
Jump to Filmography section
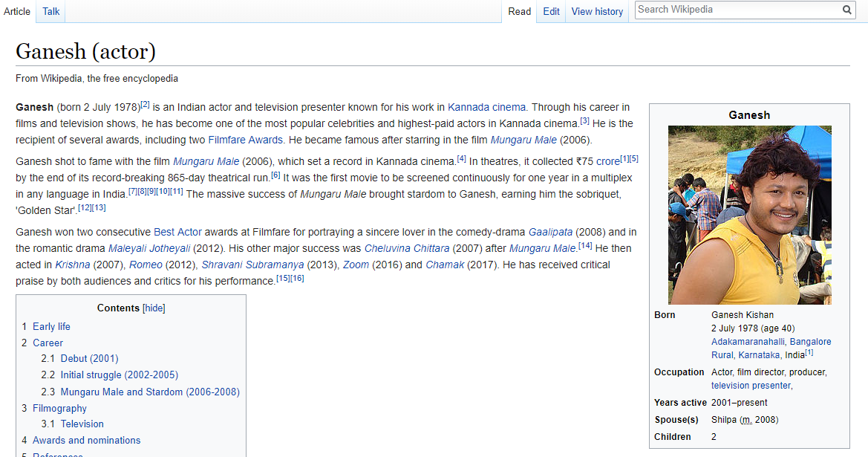pyautogui.click(x=60, y=408)
